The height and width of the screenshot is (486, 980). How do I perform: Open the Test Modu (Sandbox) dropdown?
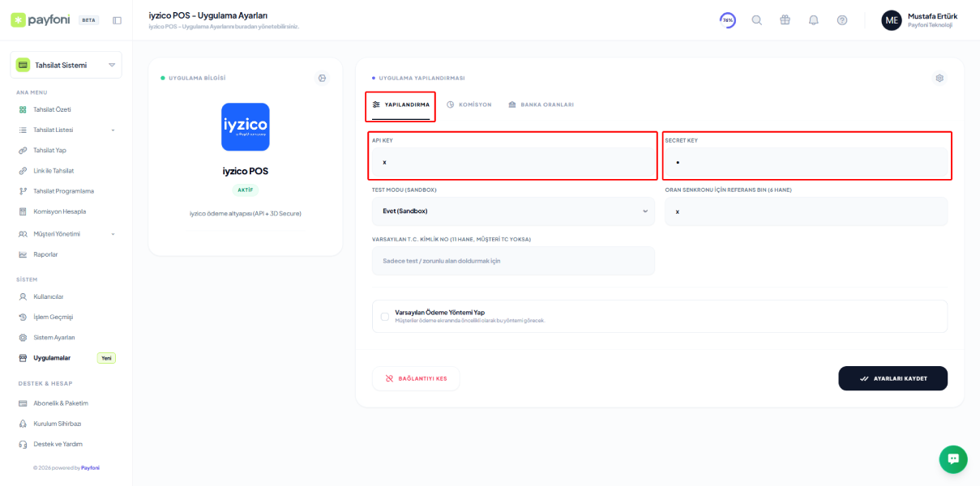pos(512,211)
